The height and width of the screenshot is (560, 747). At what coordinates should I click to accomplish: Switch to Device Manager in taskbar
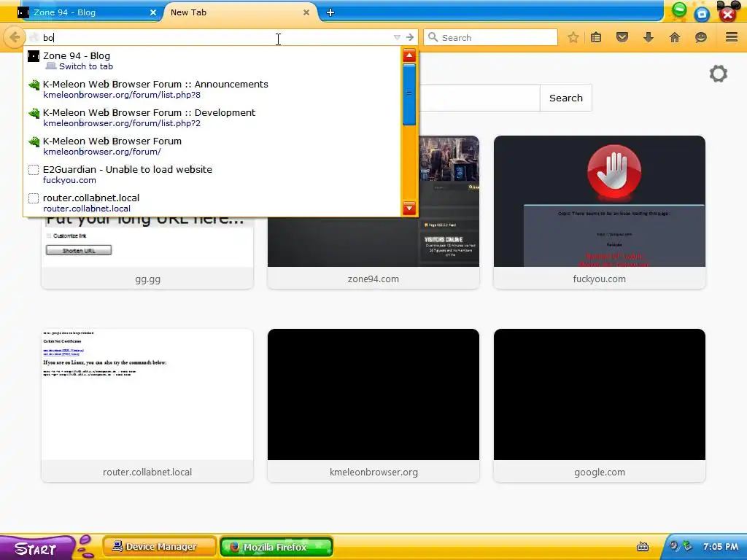pos(160,547)
